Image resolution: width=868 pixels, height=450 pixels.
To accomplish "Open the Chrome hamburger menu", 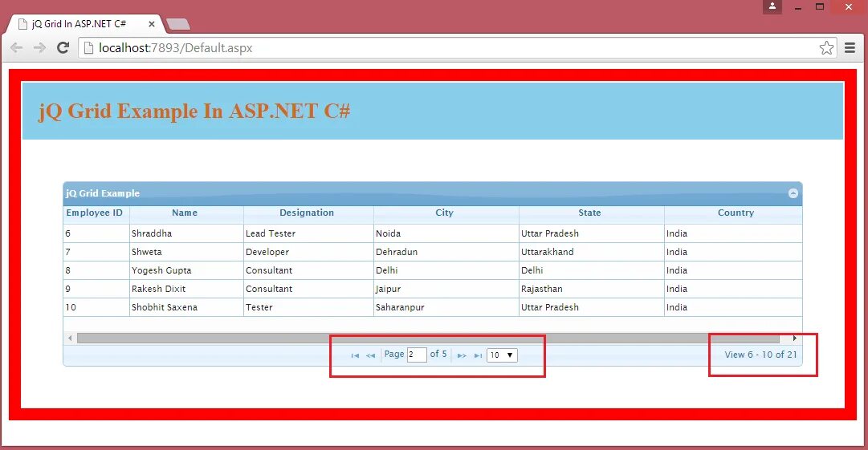I will click(850, 48).
